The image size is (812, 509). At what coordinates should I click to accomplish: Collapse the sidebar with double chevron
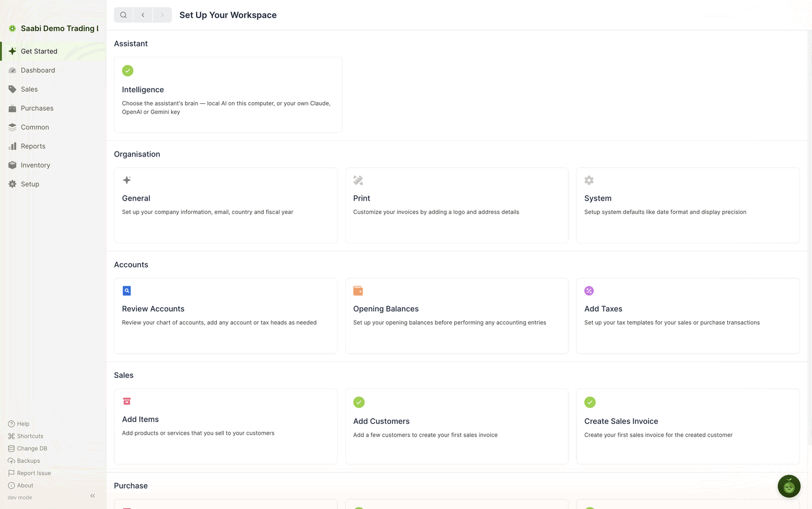(x=93, y=496)
